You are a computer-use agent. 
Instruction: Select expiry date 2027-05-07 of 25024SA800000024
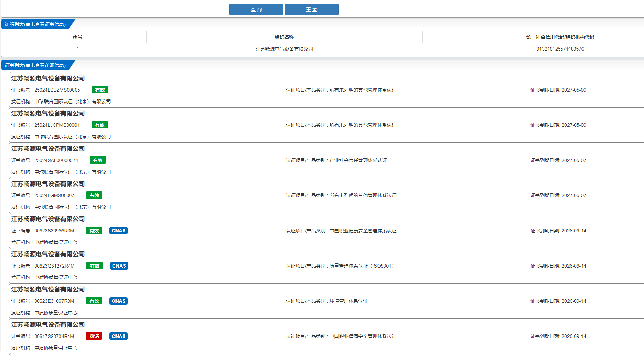[574, 160]
